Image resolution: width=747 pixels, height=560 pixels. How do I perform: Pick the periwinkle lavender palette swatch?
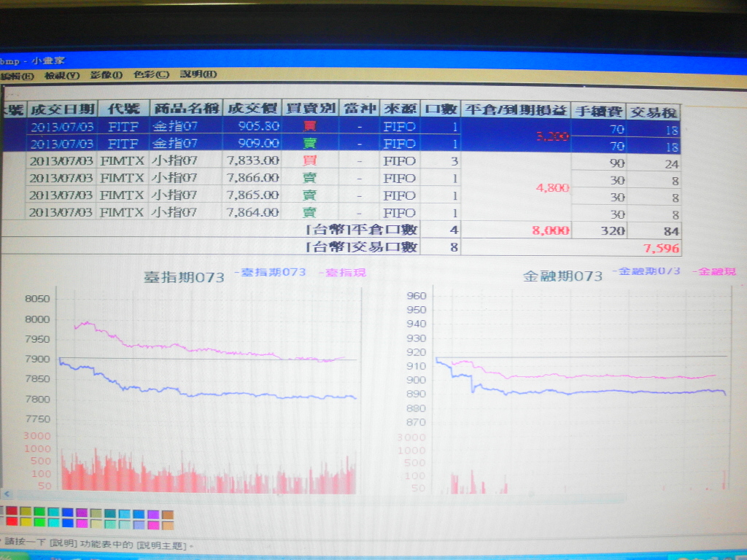139,524
